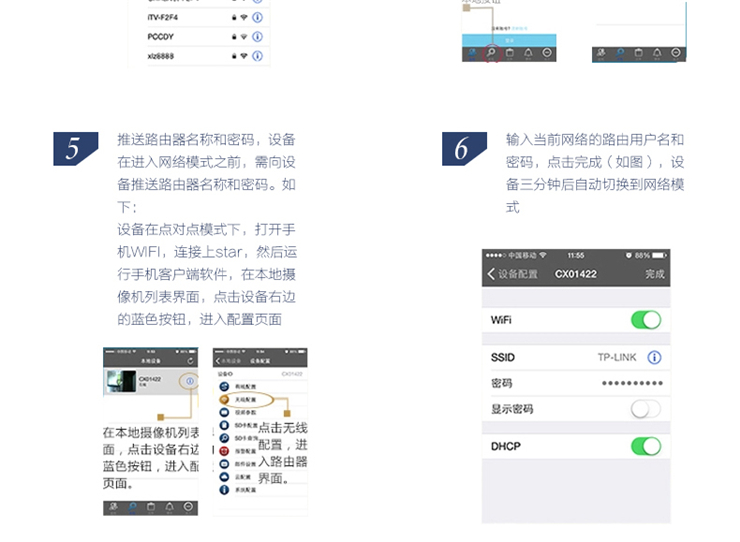Open info for PCCDY network

(x=257, y=36)
